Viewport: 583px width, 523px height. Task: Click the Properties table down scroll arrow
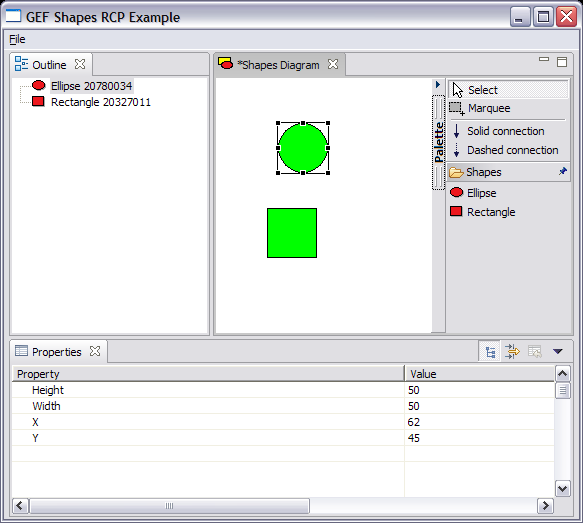tap(563, 488)
